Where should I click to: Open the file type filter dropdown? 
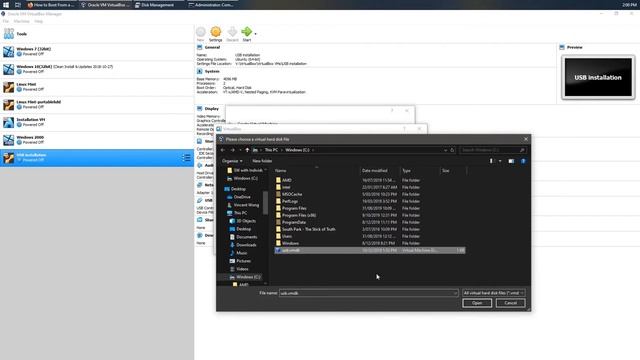(493, 293)
